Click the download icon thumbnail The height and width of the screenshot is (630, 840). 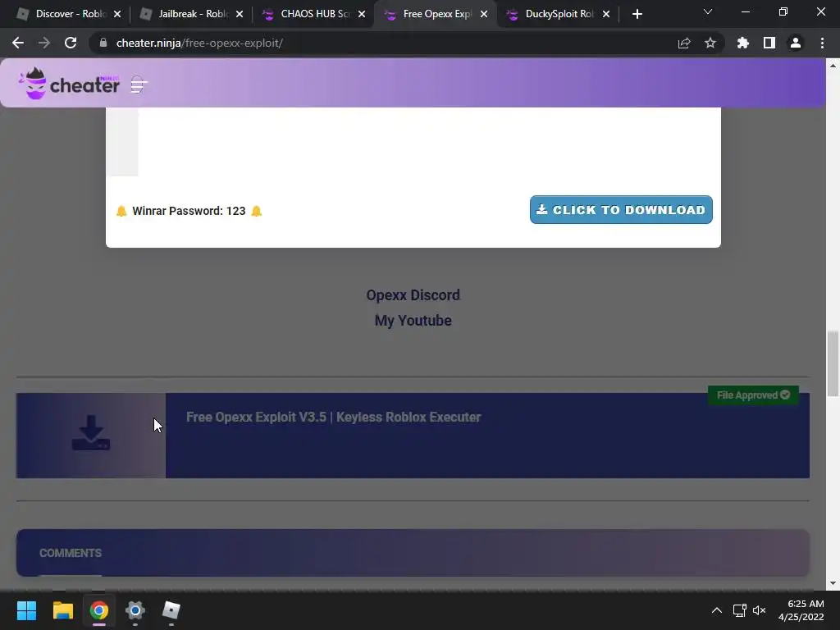[x=91, y=435]
